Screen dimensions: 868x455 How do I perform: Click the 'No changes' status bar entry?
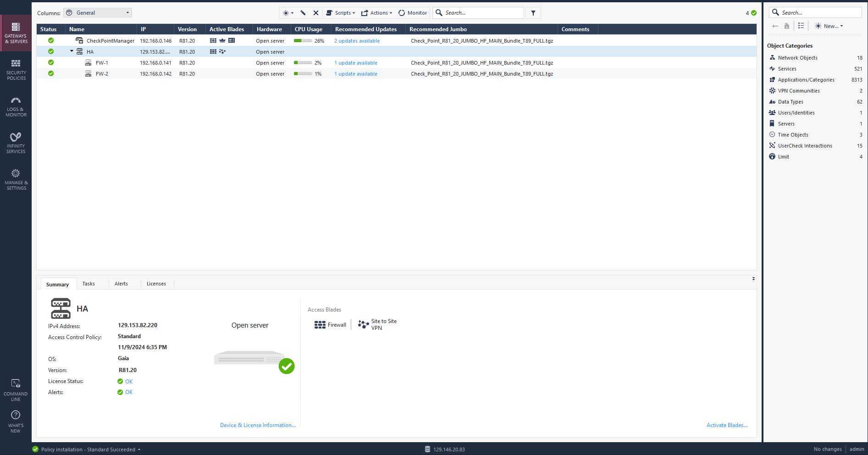pyautogui.click(x=828, y=450)
